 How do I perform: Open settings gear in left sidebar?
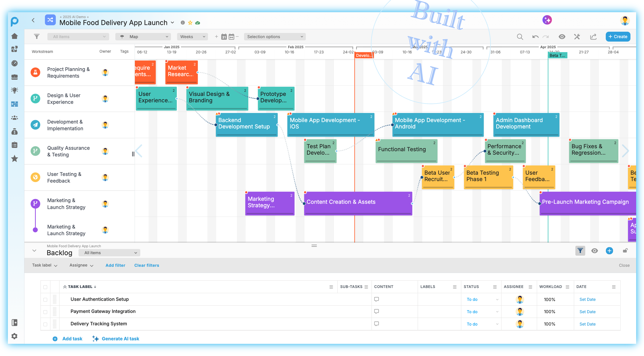(15, 336)
